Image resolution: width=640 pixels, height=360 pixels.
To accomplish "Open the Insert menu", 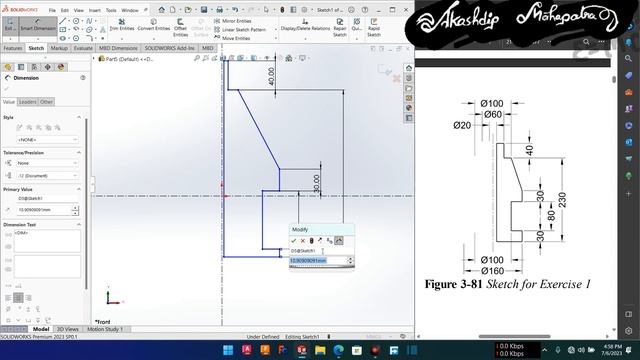I will [x=95, y=10].
